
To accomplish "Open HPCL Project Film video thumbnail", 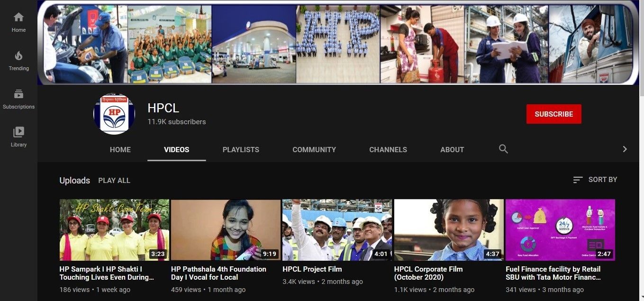I will pos(337,230).
